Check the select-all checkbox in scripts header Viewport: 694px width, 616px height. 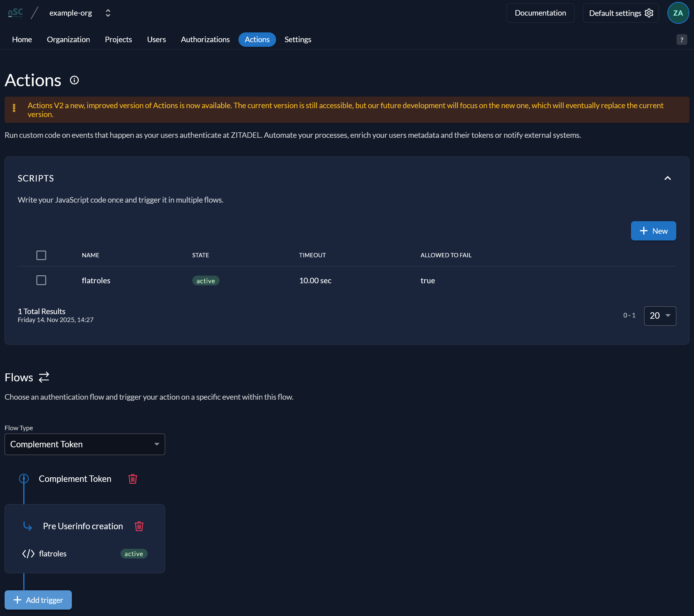tap(41, 255)
